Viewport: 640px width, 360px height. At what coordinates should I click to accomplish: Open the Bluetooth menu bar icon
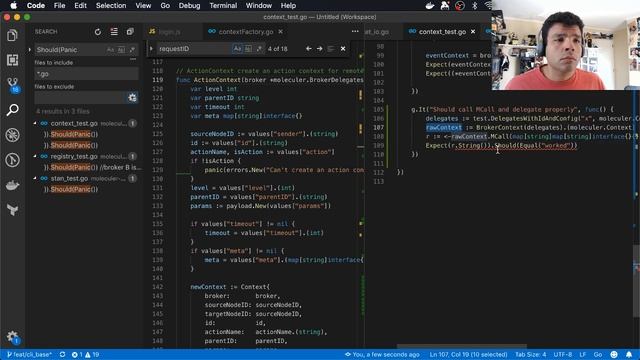click(x=474, y=6)
